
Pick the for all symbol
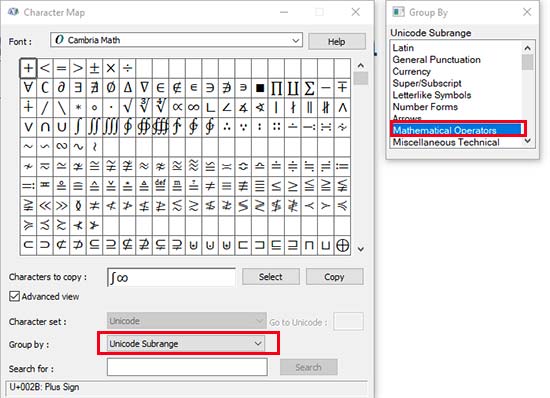[28, 88]
